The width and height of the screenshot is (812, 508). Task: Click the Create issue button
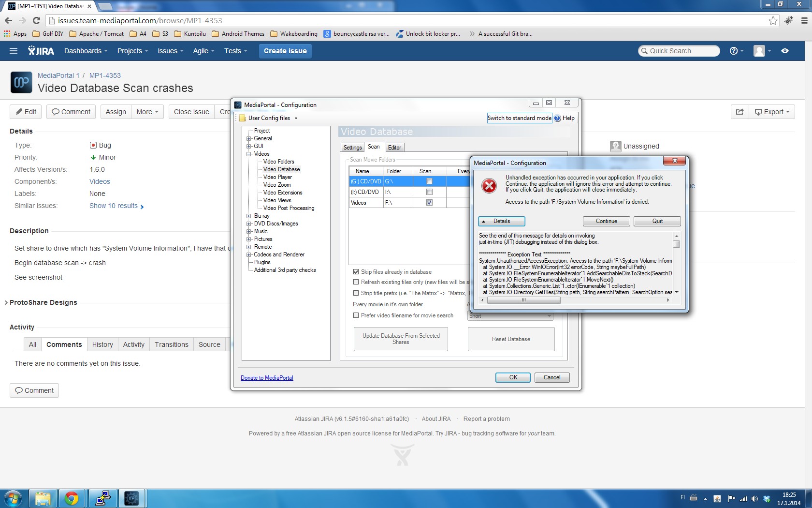[x=285, y=51]
